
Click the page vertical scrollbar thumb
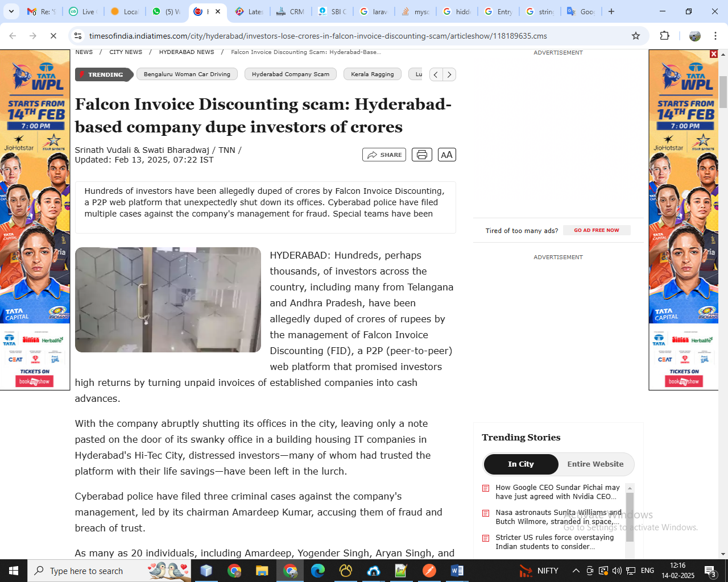(x=723, y=91)
